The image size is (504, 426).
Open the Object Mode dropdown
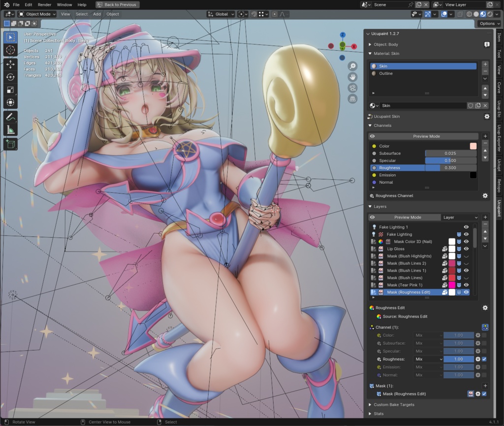click(36, 14)
